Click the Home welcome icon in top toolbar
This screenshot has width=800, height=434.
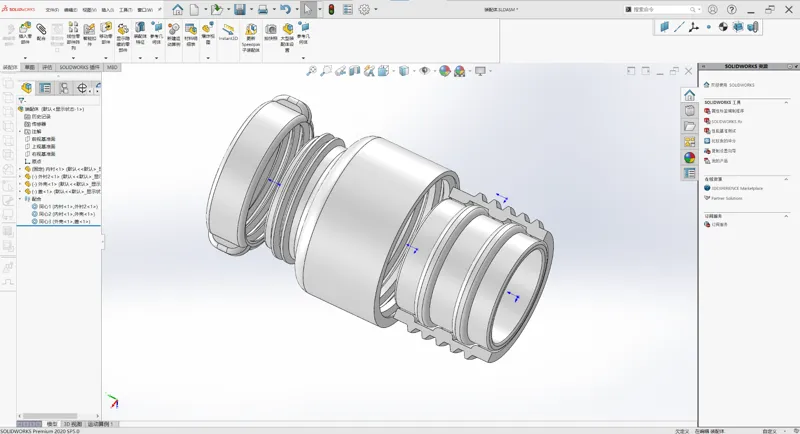177,9
